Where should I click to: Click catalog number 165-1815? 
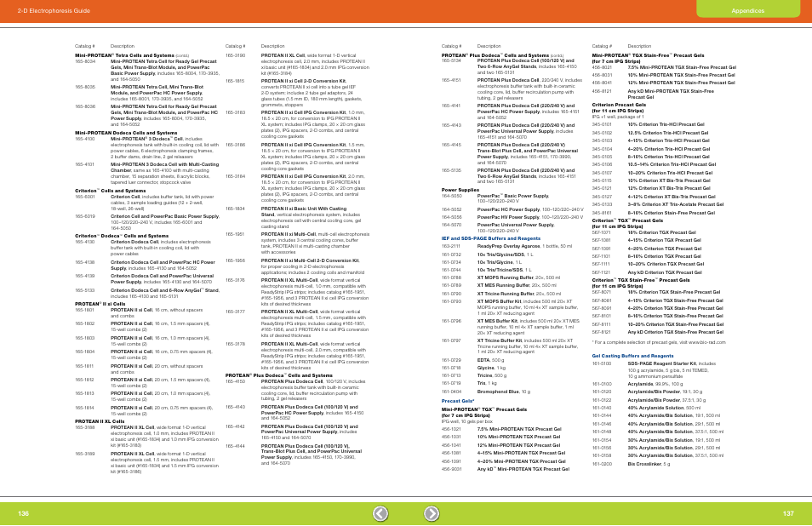tap(235, 81)
